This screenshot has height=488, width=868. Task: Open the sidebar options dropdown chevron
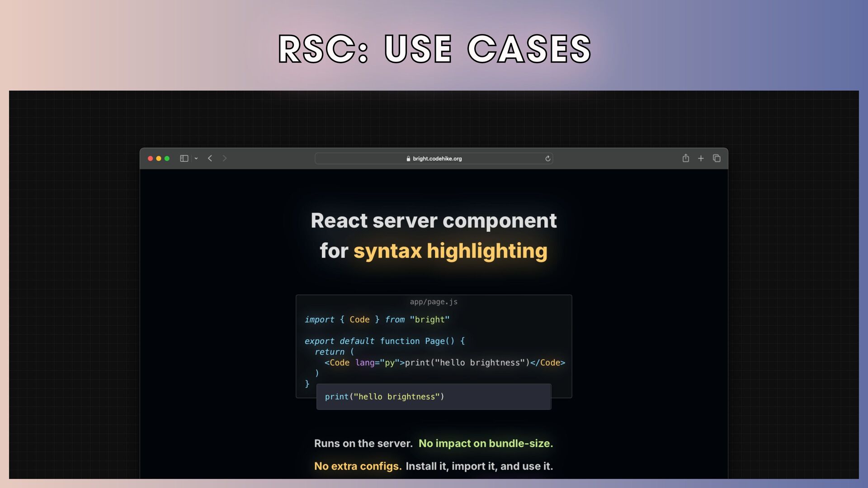(196, 159)
